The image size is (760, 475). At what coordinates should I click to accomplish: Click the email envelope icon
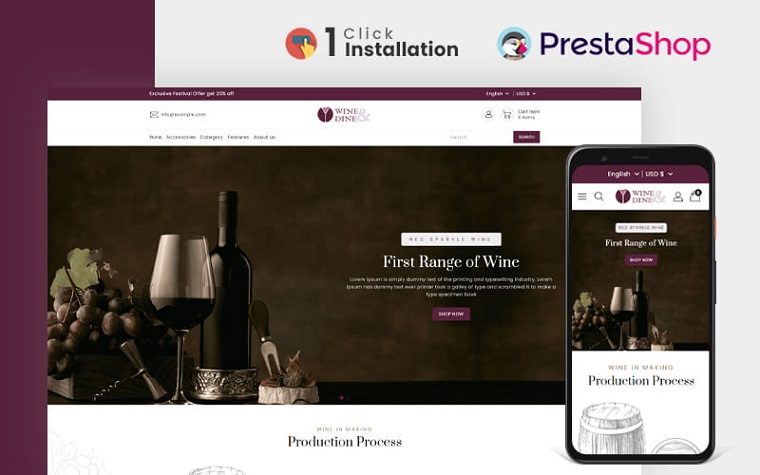coord(154,114)
